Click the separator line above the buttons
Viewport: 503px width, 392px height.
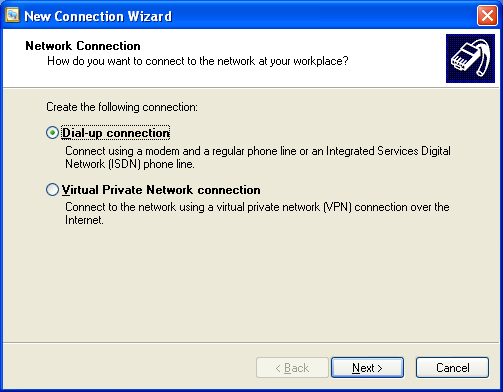pos(251,342)
